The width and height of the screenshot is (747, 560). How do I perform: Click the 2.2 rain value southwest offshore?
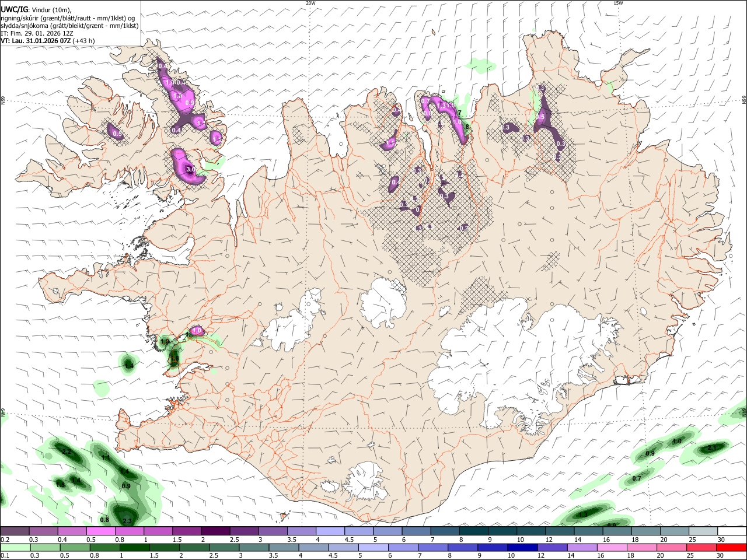tap(66, 452)
